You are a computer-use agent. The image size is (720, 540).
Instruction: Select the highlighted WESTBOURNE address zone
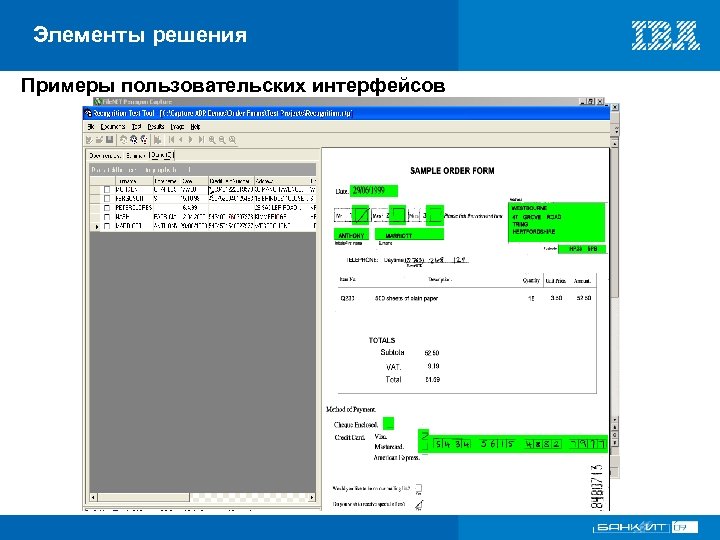557,222
